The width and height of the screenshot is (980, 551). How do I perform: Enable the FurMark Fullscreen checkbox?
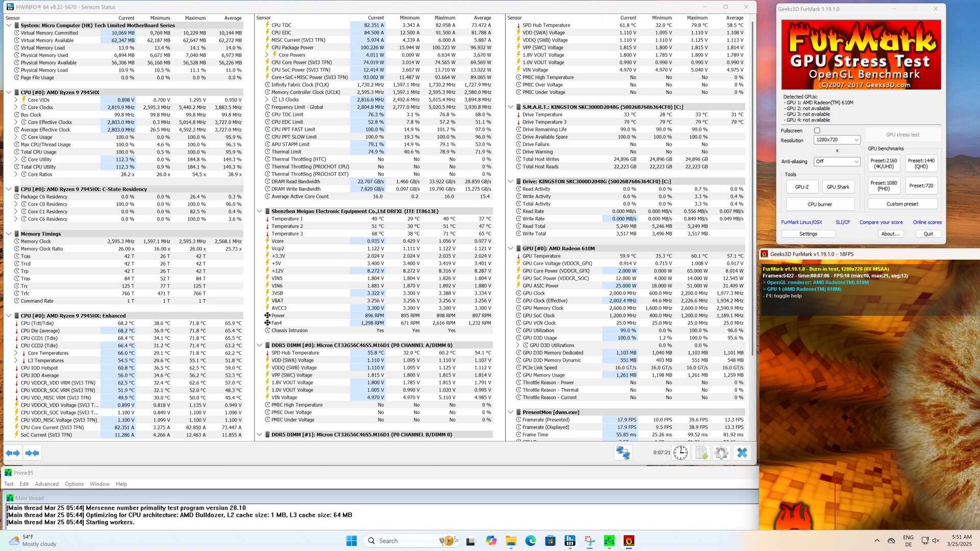(817, 131)
